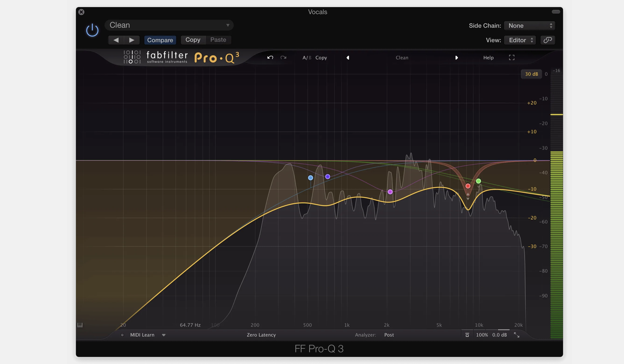Image resolution: width=624 pixels, height=364 pixels.
Task: Click the Paste button
Action: tap(218, 40)
